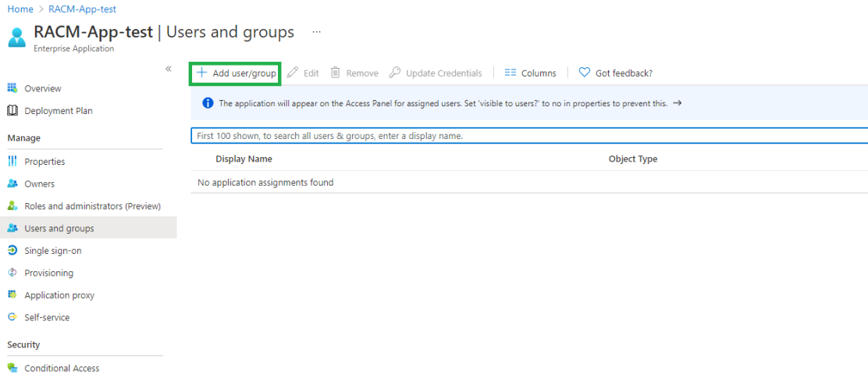Click the Security section heading
This screenshot has width=868, height=382.
[x=23, y=345]
